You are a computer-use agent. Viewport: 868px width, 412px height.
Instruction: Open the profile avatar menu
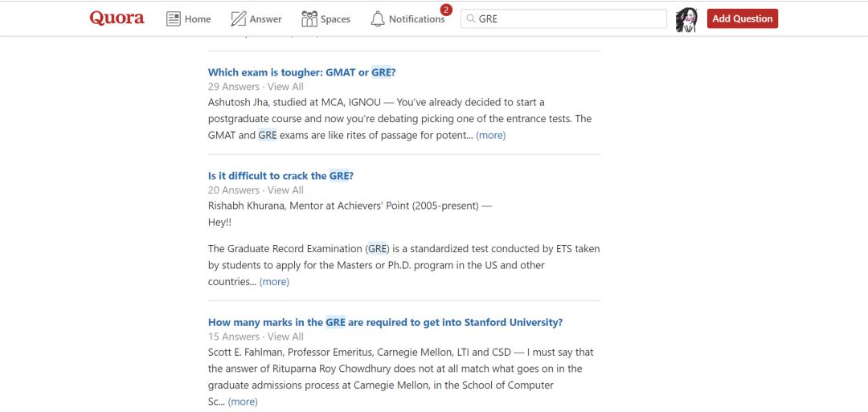(686, 19)
